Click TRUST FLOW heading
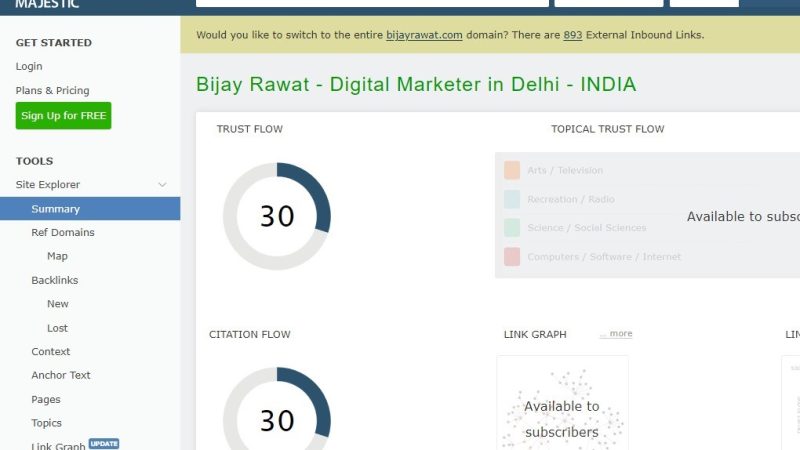 point(249,129)
